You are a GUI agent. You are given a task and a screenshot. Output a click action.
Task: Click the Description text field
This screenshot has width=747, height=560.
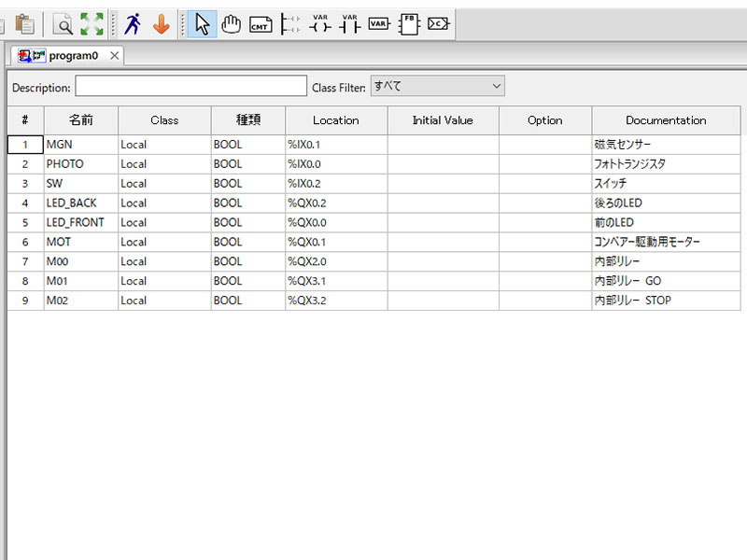[x=190, y=87]
